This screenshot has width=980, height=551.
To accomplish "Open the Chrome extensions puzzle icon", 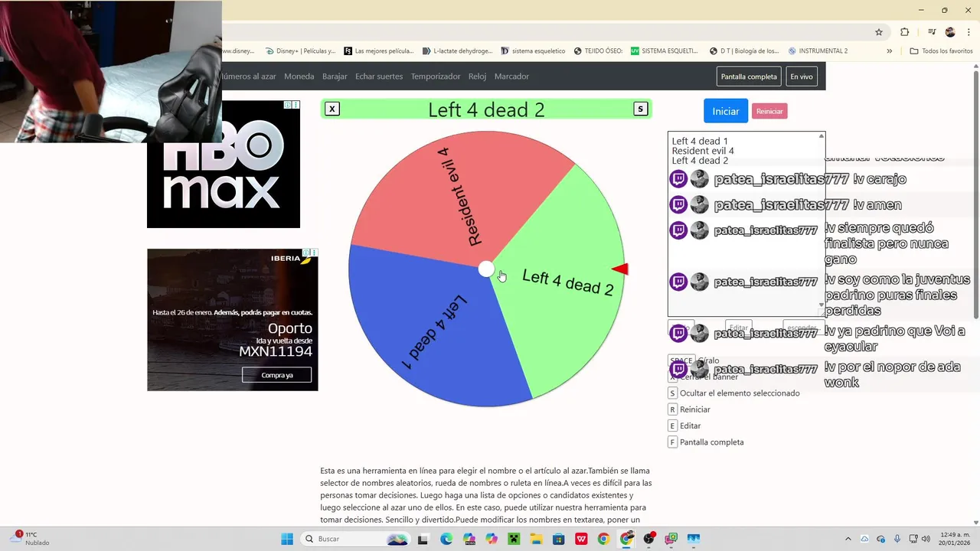I will [x=905, y=32].
